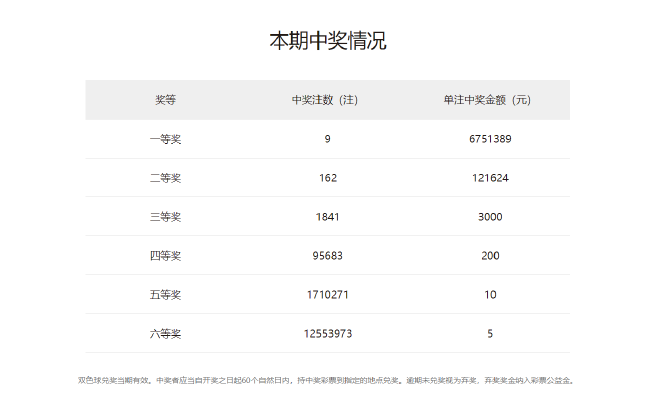Select the 一等奖 row label
650x411 pixels.
(x=165, y=139)
